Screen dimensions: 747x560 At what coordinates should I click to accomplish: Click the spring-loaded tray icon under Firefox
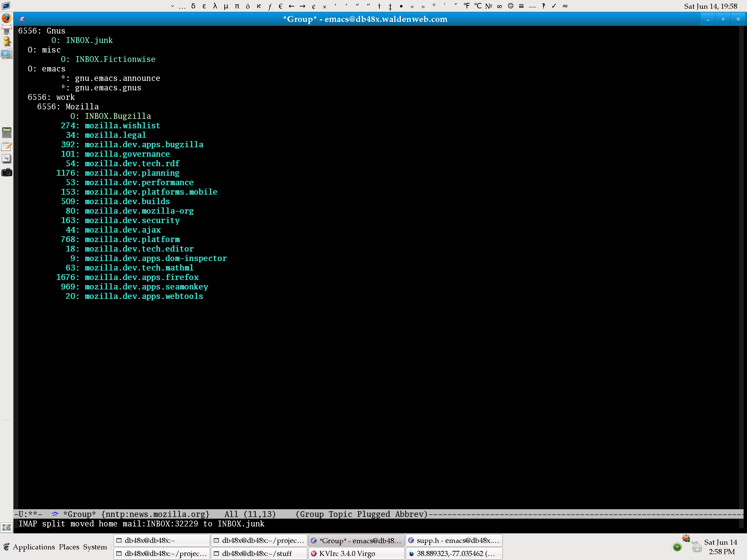coord(7,30)
